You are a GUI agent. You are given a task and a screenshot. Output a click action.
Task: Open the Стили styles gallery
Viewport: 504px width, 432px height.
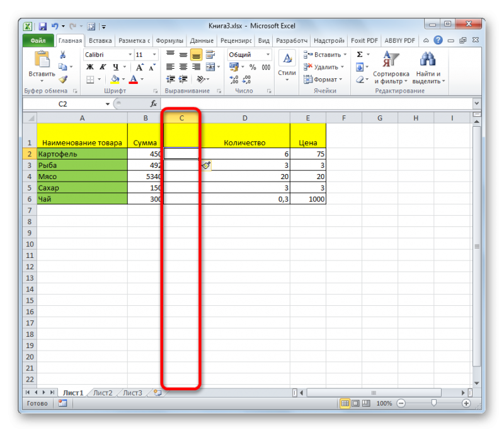(287, 67)
